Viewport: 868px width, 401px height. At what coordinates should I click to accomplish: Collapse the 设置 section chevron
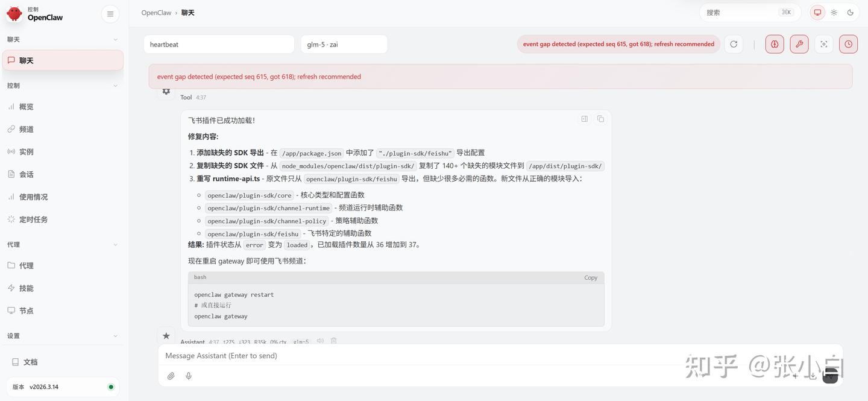tap(115, 336)
